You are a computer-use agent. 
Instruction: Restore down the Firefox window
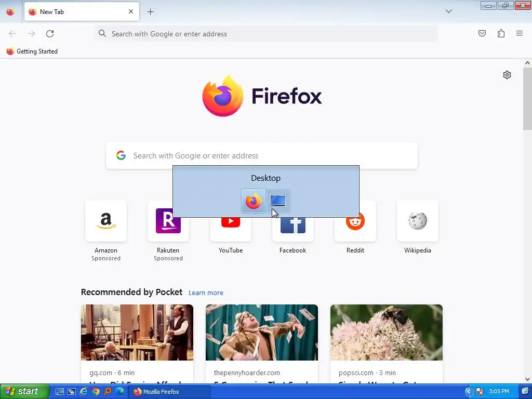(506, 6)
